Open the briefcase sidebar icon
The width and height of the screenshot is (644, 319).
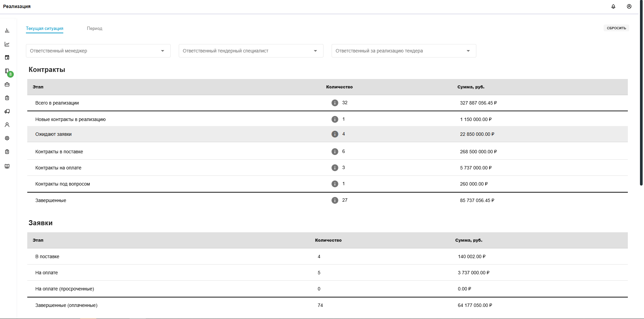click(x=7, y=84)
